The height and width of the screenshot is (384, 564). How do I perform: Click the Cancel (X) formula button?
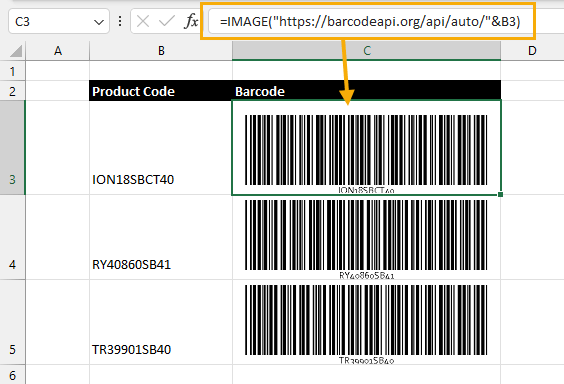point(143,22)
